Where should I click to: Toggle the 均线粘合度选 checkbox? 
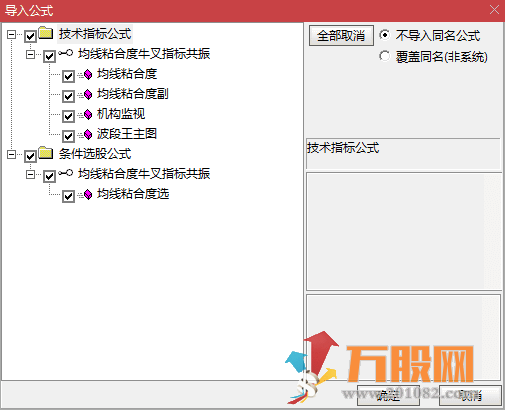click(68, 196)
